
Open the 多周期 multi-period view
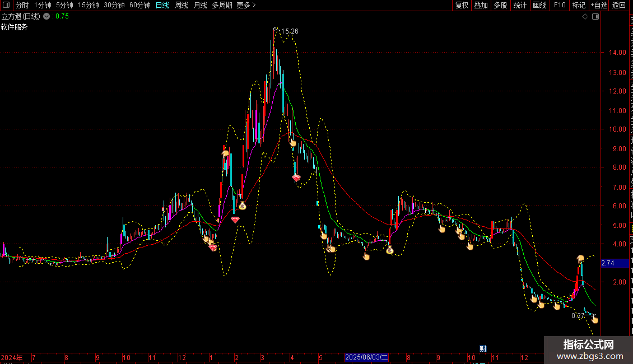[222, 5]
